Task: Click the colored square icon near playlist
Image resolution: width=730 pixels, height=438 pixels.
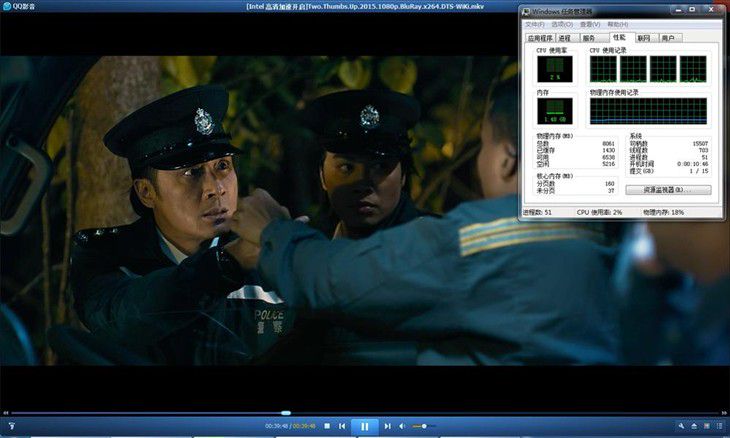Action: click(x=707, y=426)
